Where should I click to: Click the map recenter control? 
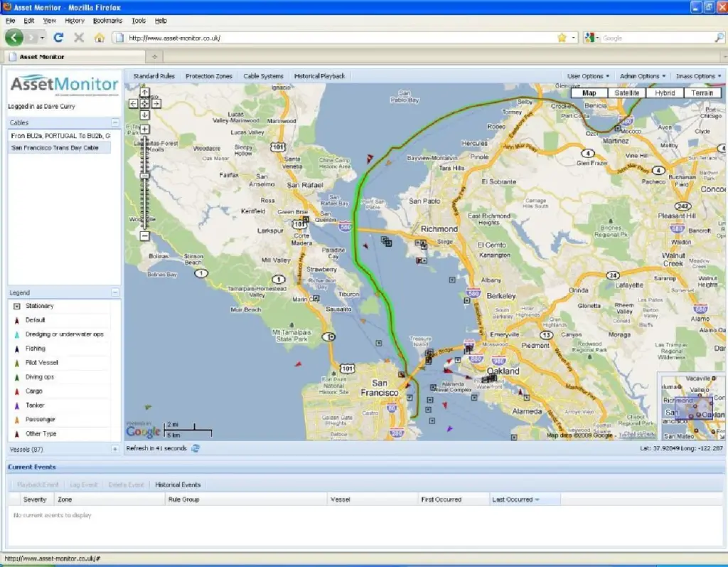click(144, 103)
